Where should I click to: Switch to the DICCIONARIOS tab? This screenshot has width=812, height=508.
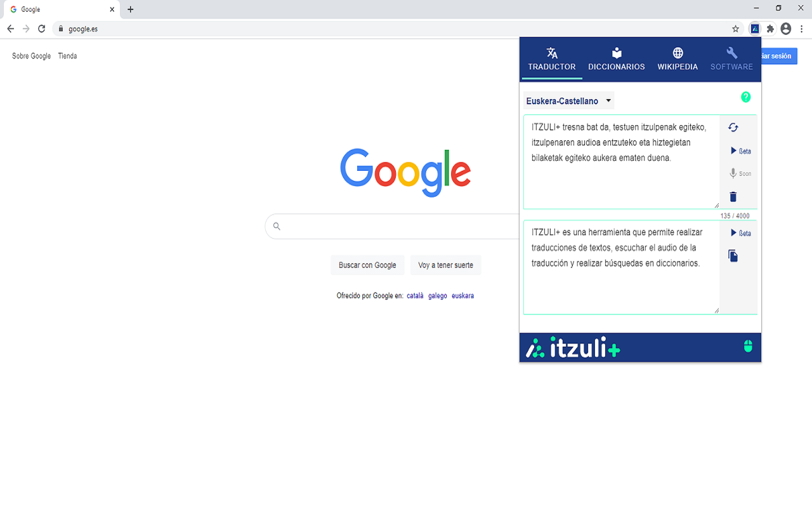tap(616, 59)
